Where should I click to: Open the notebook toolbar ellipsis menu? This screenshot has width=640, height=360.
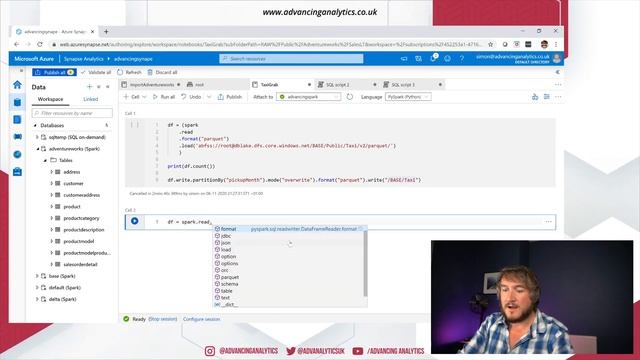[558, 97]
